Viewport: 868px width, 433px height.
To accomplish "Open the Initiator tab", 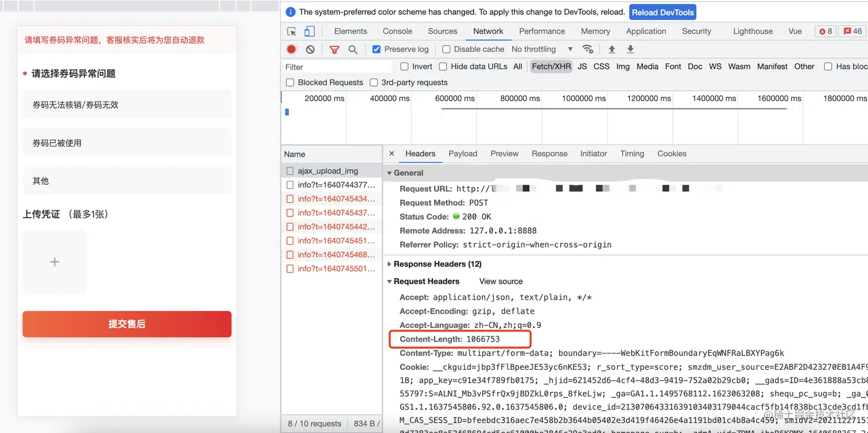I will [594, 153].
